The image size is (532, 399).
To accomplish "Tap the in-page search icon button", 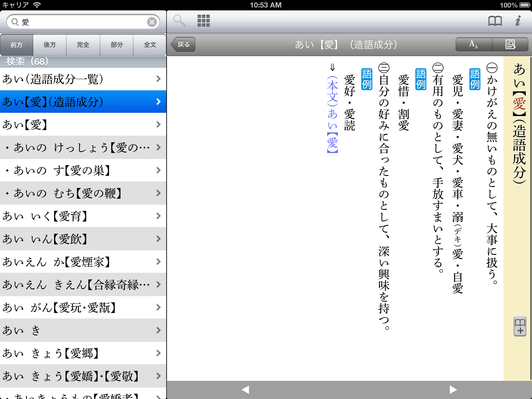I will pos(510,44).
